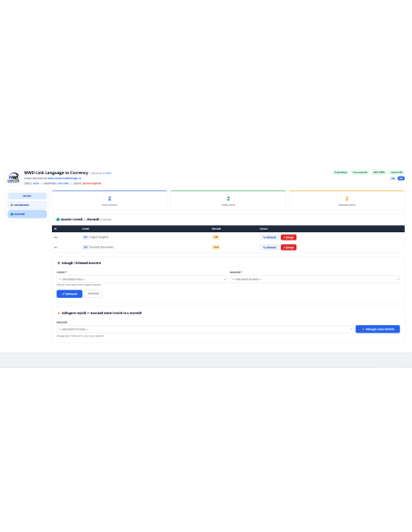Click the RO language code badge
This screenshot has width=412, height=532.
pyautogui.click(x=85, y=248)
